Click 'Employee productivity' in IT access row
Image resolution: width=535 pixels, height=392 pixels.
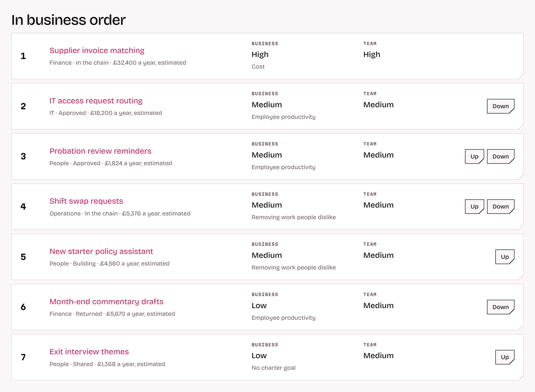(283, 117)
